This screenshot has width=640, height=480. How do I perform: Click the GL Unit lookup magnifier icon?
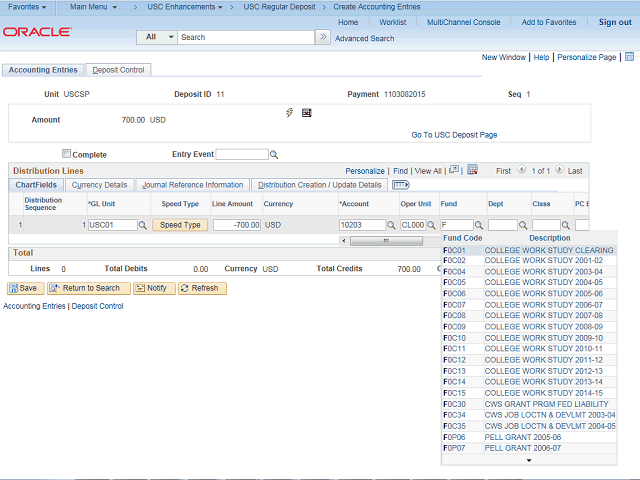(x=143, y=226)
